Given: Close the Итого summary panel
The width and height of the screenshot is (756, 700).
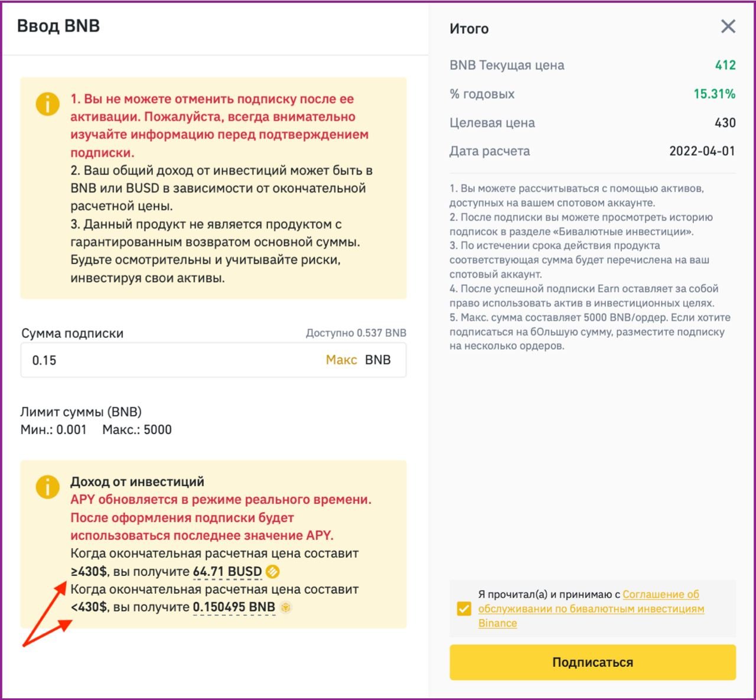Looking at the screenshot, I should point(728,26).
